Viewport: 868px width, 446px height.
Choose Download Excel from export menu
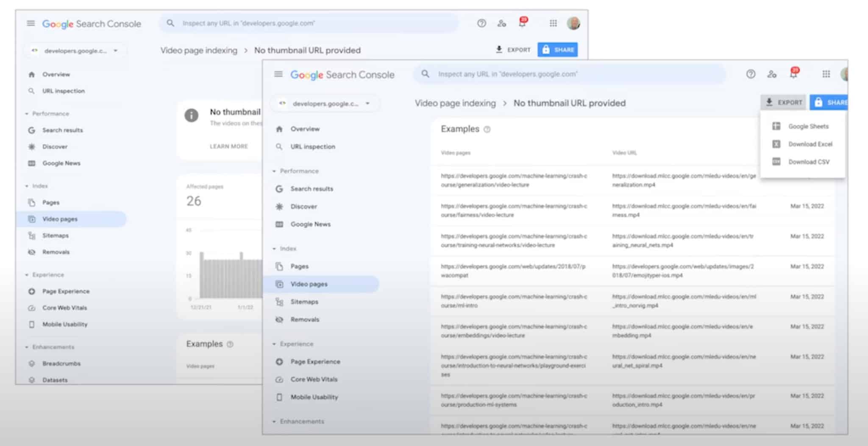click(x=810, y=144)
